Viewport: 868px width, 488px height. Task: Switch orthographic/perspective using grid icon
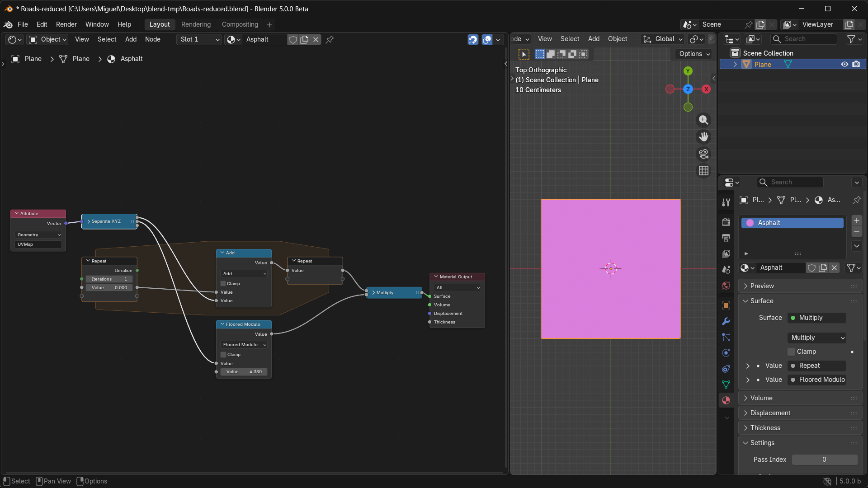pos(703,171)
